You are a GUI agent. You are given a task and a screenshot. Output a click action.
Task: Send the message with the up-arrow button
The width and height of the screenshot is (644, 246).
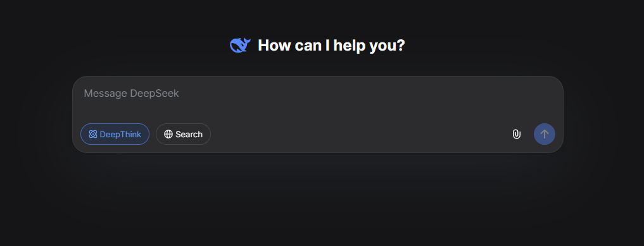point(544,134)
